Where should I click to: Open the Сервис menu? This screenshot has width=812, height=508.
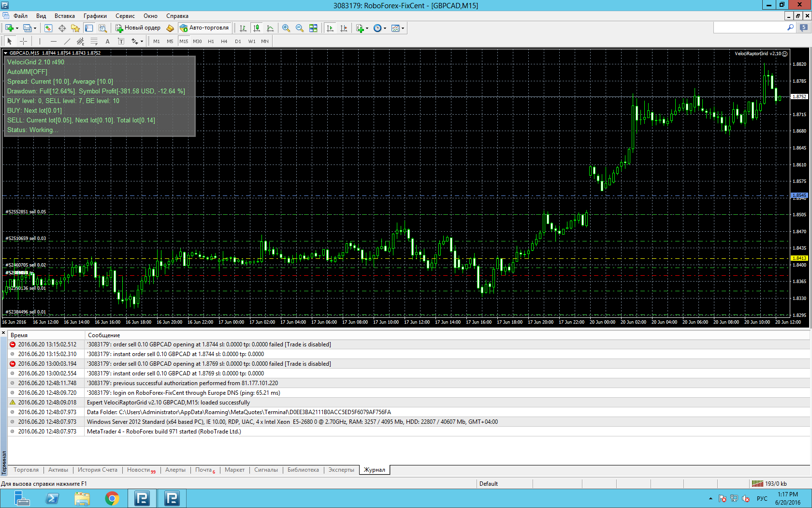pos(125,16)
